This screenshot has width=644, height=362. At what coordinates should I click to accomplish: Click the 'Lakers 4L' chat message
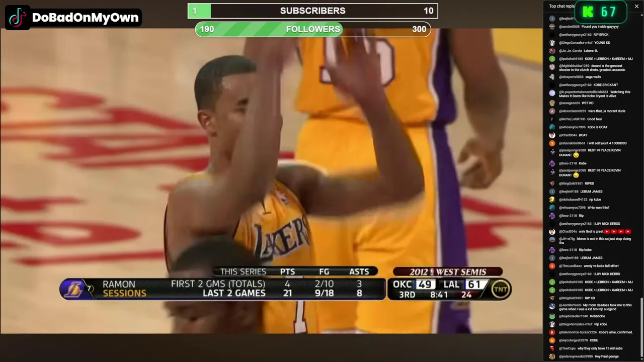coord(591,51)
